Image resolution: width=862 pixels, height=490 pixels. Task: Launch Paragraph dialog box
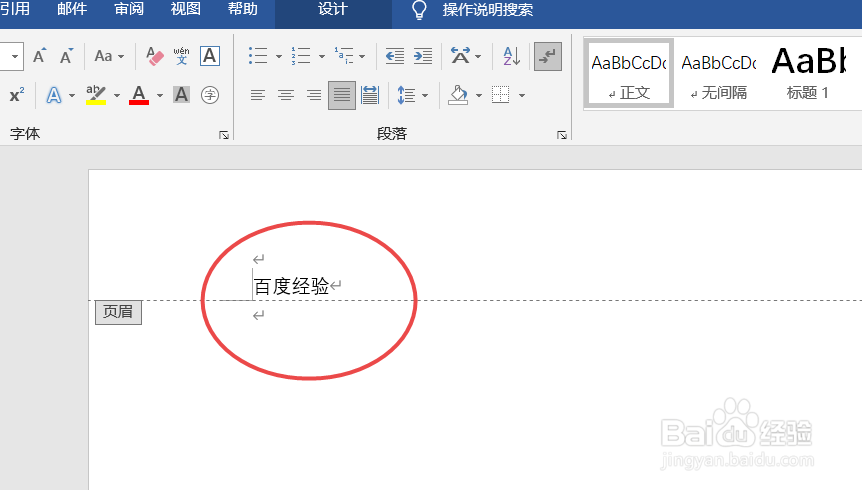click(x=562, y=135)
